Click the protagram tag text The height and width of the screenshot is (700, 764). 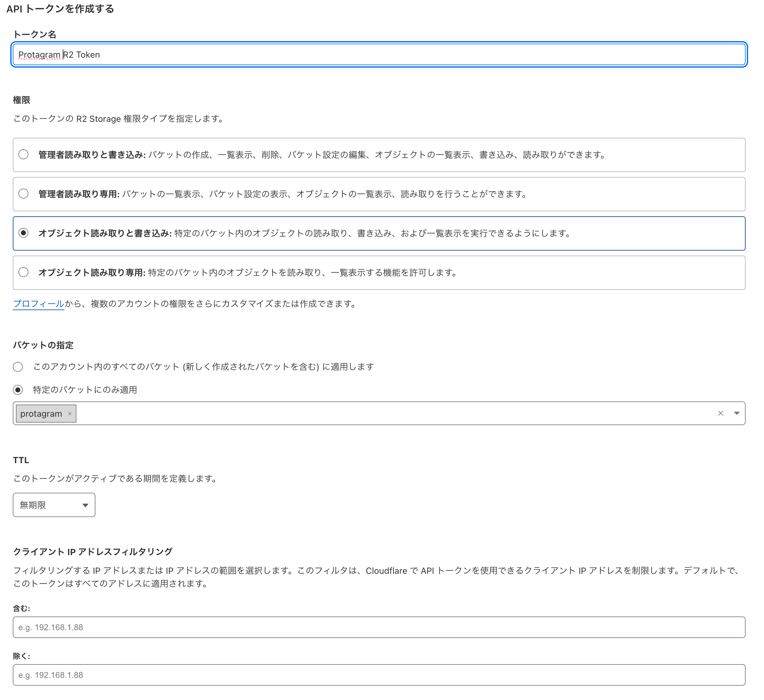pyautogui.click(x=41, y=414)
